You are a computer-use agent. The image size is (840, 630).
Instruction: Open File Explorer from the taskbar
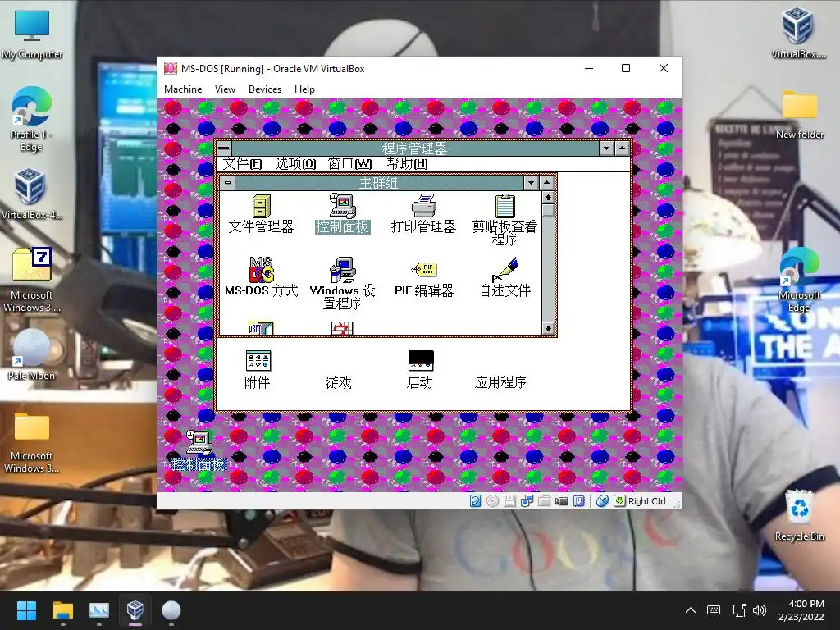pos(62,609)
